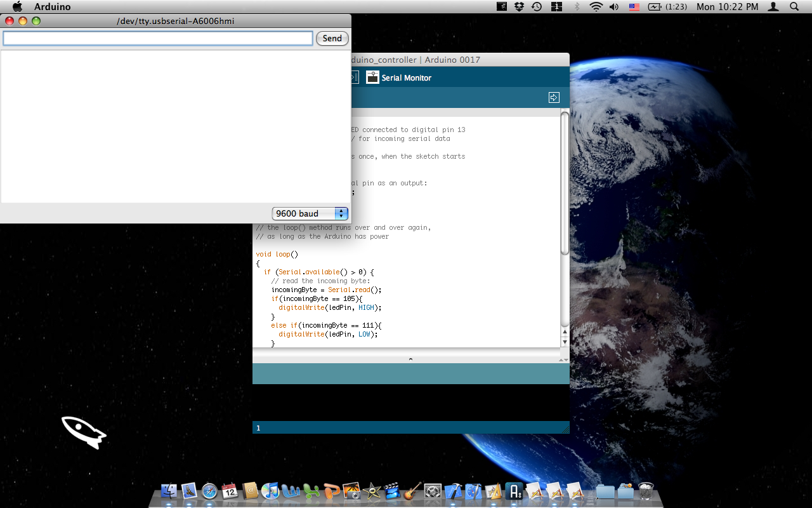Open Microsoft Excel from the Dock
Screen dimensions: 812x508
click(x=311, y=491)
